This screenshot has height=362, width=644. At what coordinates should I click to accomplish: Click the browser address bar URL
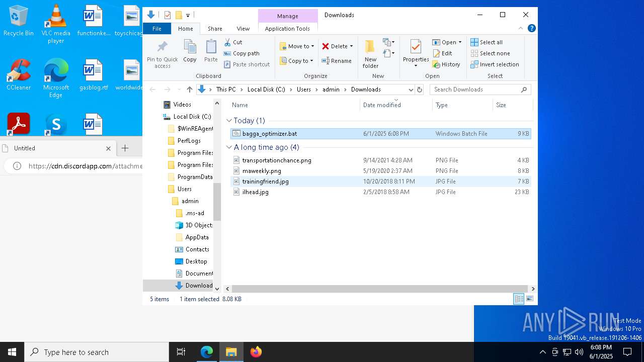86,166
